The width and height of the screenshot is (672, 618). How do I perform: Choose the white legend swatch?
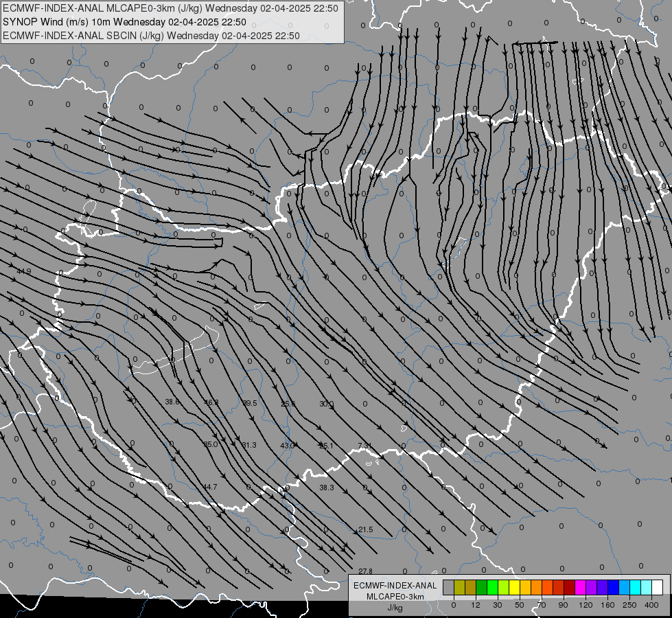point(658,588)
